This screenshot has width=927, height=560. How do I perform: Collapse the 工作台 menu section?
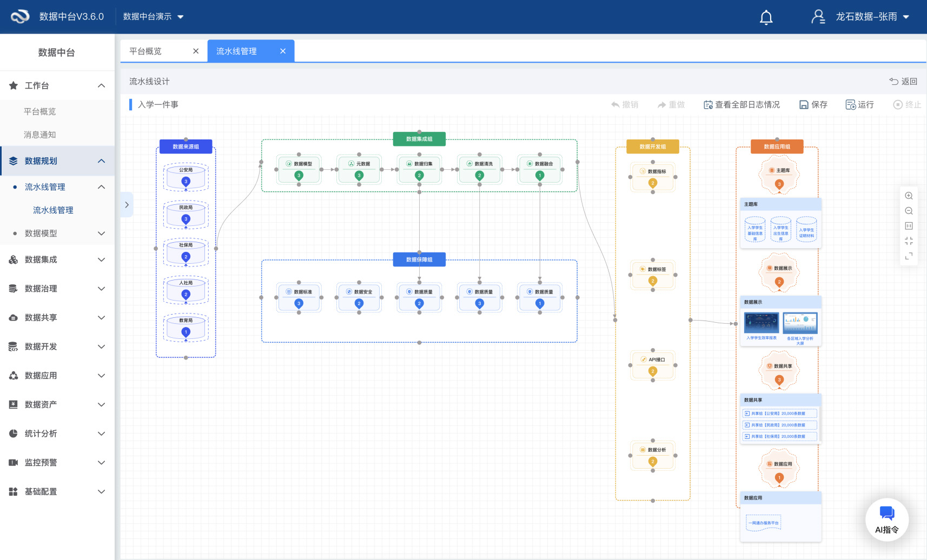click(101, 86)
